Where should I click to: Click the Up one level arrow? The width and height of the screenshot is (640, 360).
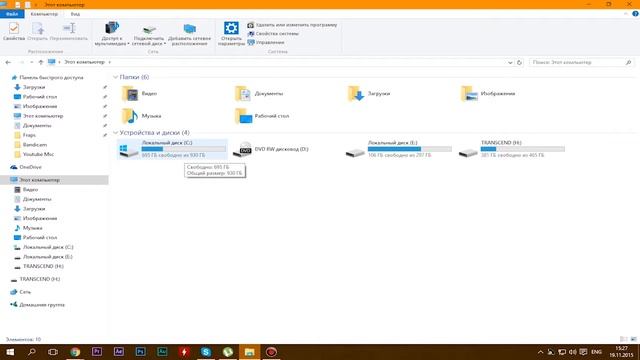point(41,62)
